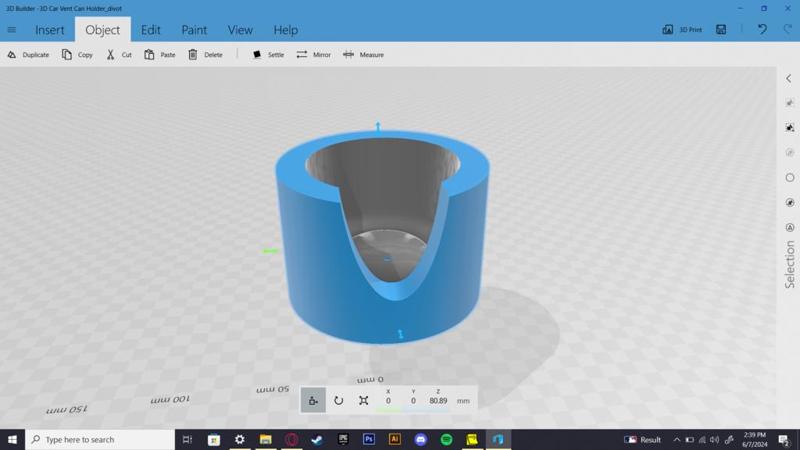Open Settings gear on the taskbar
The width and height of the screenshot is (800, 450).
point(239,439)
